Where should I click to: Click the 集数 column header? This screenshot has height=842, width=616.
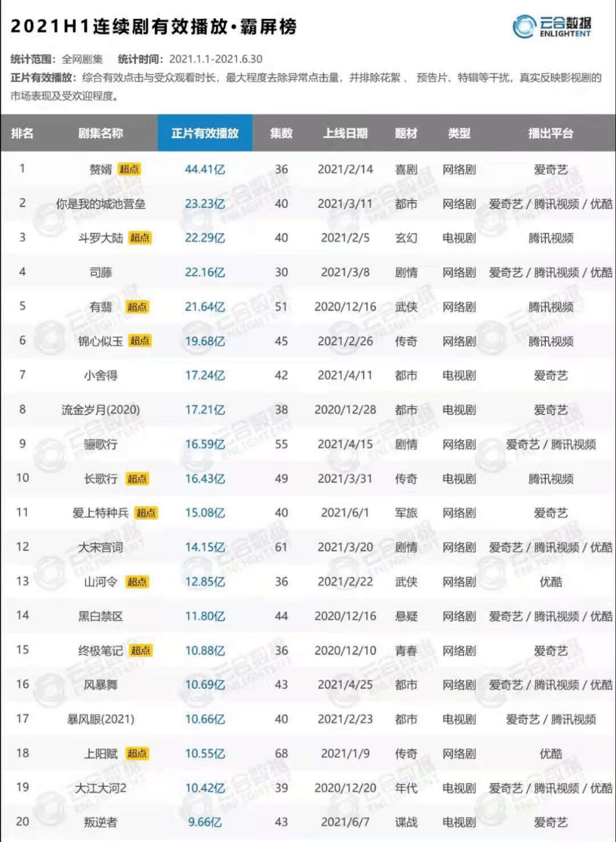pyautogui.click(x=281, y=133)
